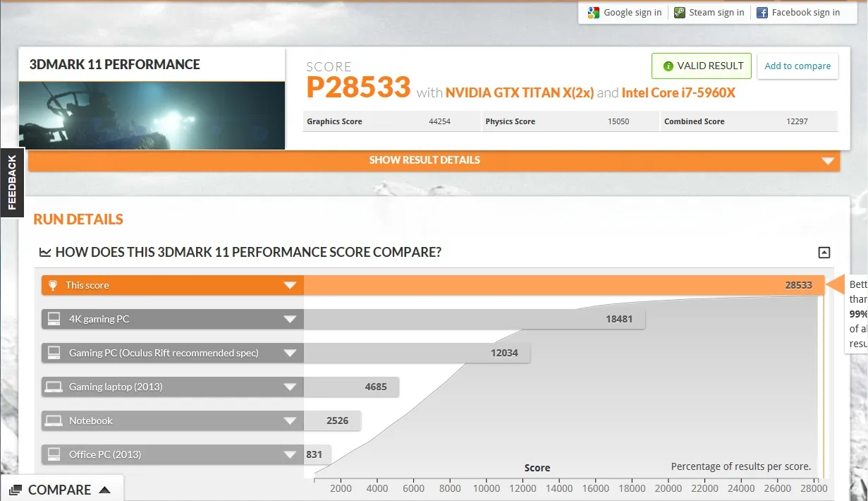Click the 831 score value
The width and height of the screenshot is (868, 501).
point(314,454)
